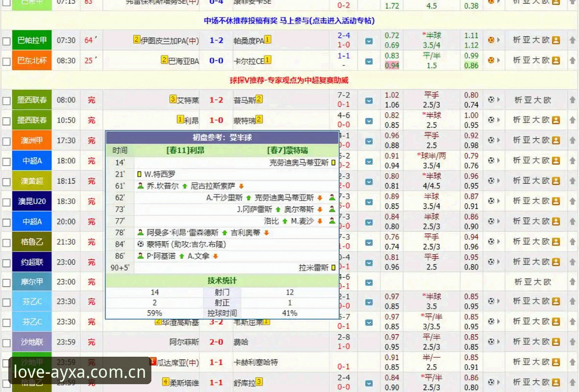
Task: Click 大 link in 墨西联春 08:00 row
Action: click(538, 100)
